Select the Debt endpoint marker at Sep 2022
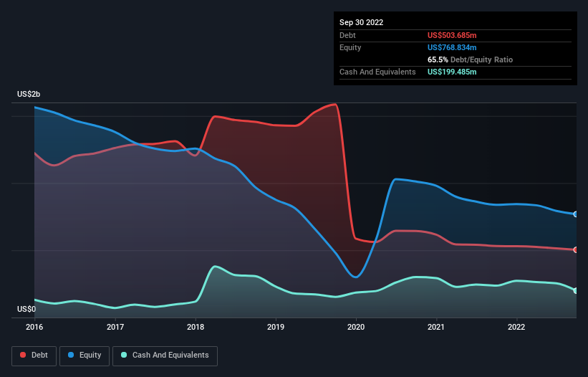588x377 pixels. point(576,250)
